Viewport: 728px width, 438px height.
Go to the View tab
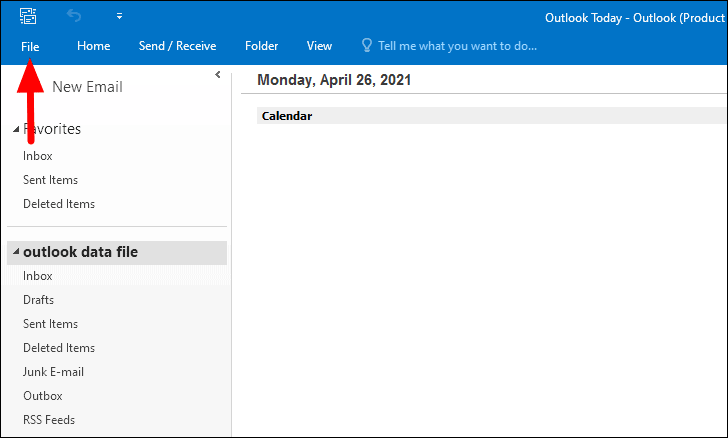click(x=319, y=46)
